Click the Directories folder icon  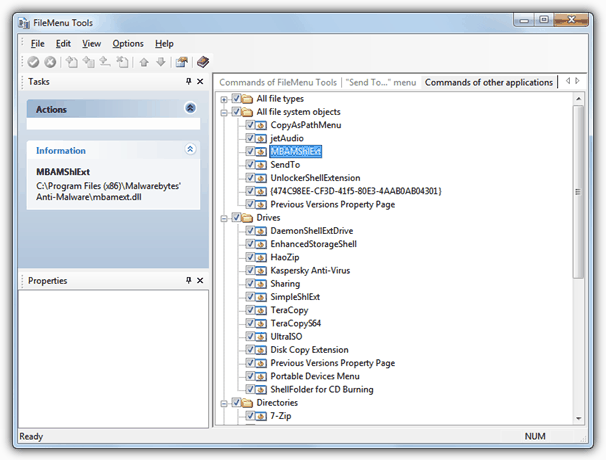[247, 403]
